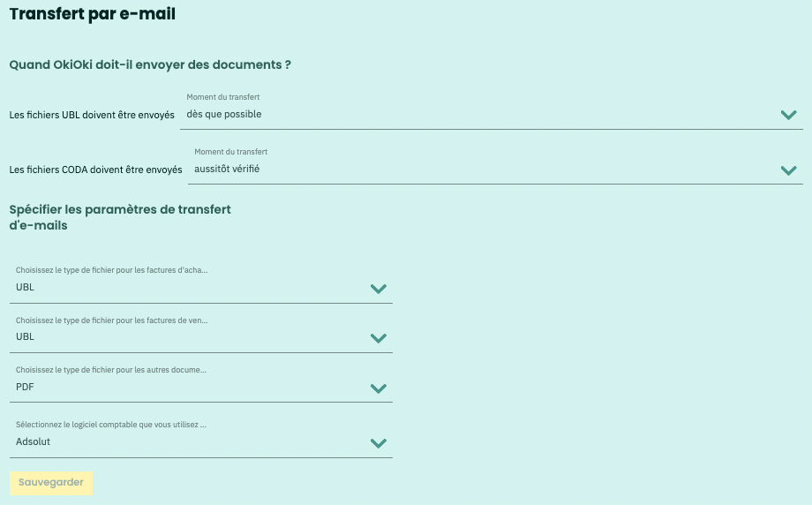Open the "aussitôt vérifié" dropdown
This screenshot has width=812, height=505.
pyautogui.click(x=495, y=165)
